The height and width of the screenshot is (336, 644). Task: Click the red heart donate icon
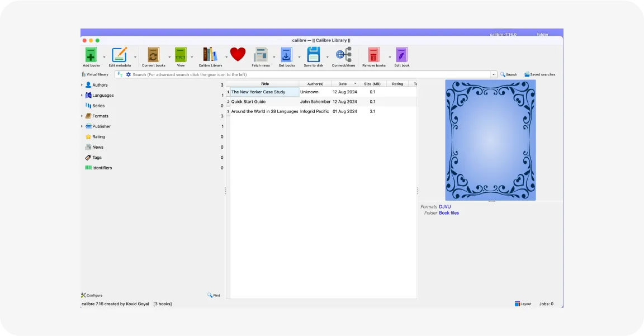[x=238, y=54]
